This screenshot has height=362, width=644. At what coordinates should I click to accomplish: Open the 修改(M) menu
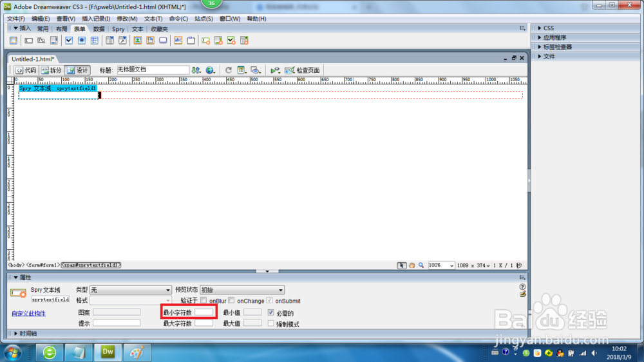point(127,19)
